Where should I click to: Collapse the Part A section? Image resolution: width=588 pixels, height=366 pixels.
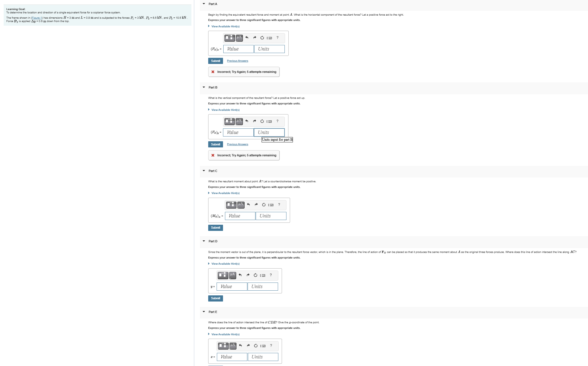[x=203, y=4]
